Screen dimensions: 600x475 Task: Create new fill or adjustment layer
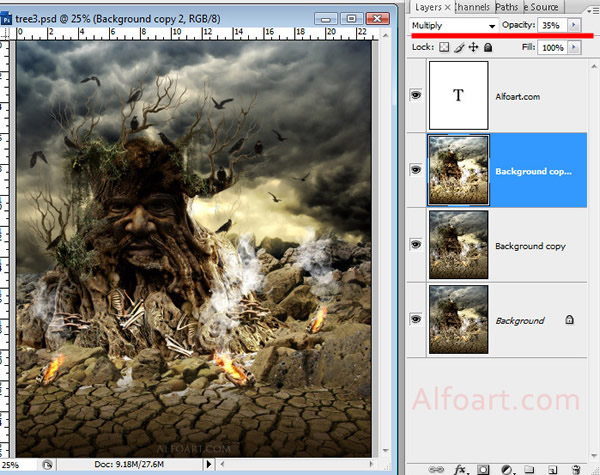click(506, 467)
